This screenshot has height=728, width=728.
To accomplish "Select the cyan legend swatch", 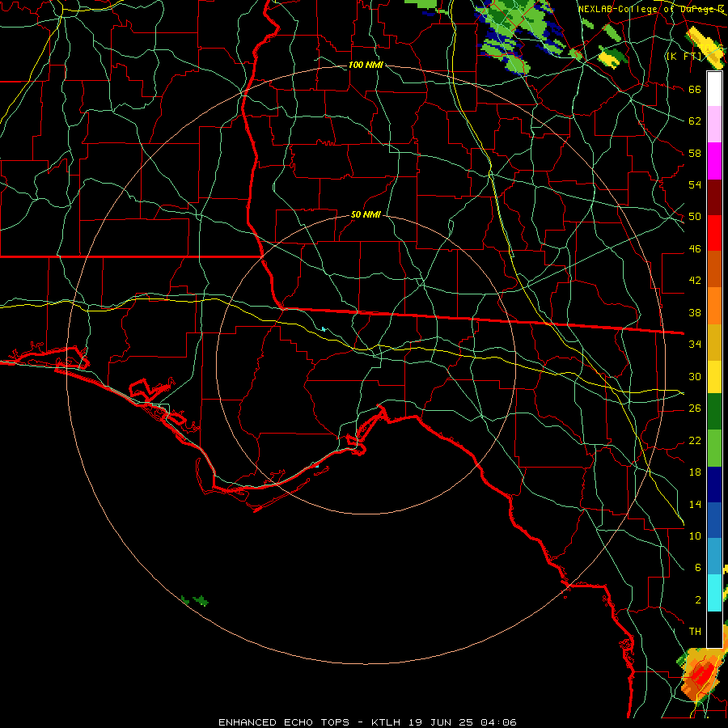I will pos(714,593).
